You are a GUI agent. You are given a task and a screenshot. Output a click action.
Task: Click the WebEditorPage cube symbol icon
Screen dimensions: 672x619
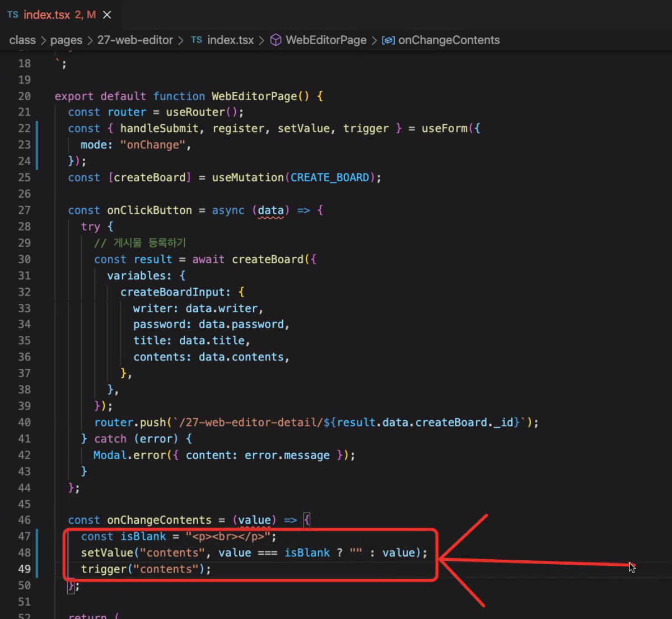(276, 40)
